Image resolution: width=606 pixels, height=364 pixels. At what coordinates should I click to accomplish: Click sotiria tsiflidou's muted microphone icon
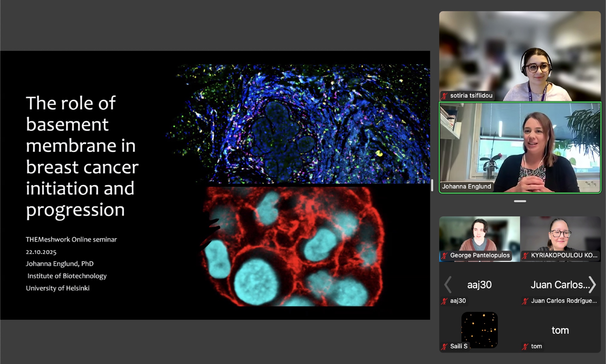tap(445, 96)
